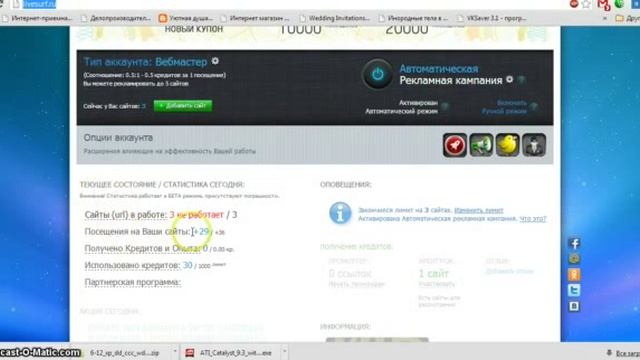Open the downloaded ATI_Catalyst_9.3 exe file
The width and height of the screenshot is (640, 360).
coord(230,353)
